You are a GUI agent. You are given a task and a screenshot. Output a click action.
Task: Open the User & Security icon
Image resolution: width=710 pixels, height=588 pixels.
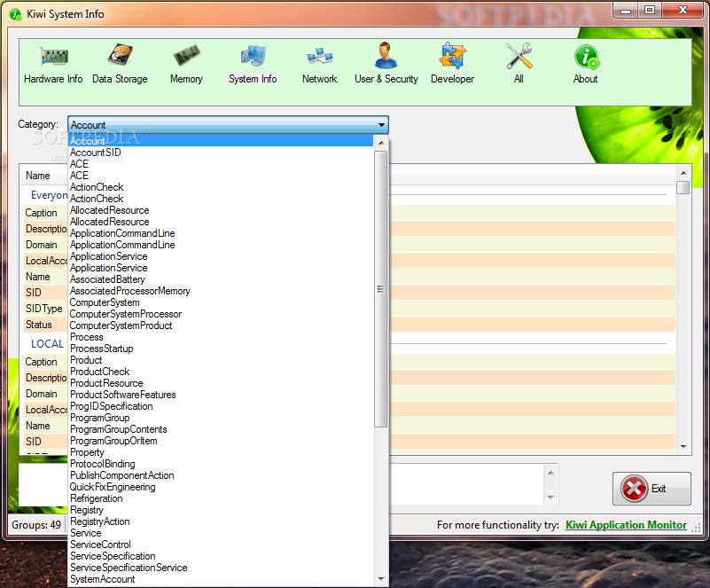386,56
